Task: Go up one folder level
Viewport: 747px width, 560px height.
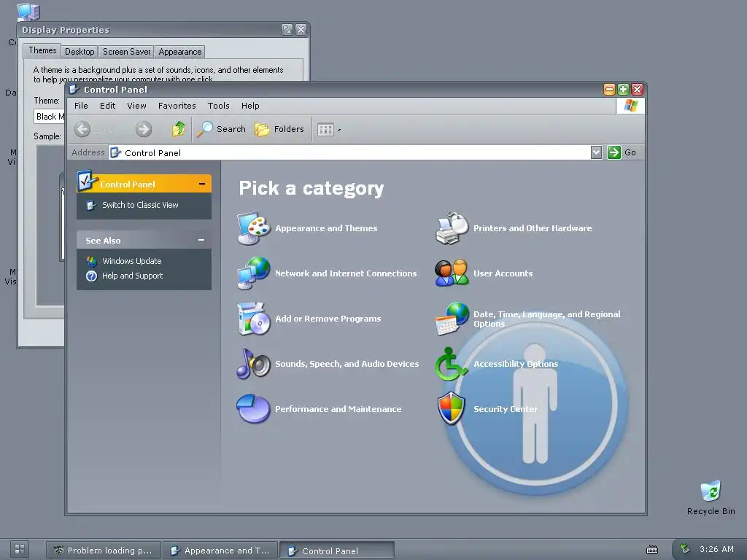Action: (x=179, y=129)
